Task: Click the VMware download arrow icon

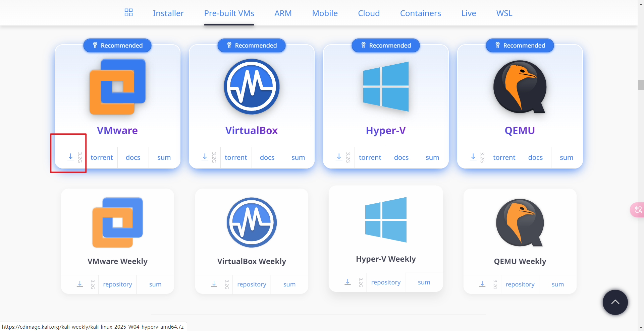Action: pyautogui.click(x=70, y=157)
